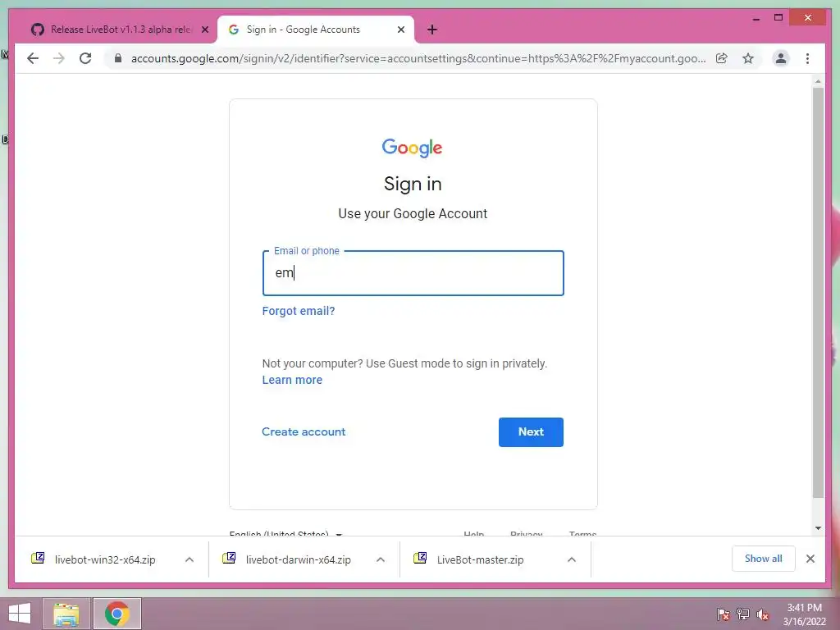Focus the Email or phone field

point(413,272)
